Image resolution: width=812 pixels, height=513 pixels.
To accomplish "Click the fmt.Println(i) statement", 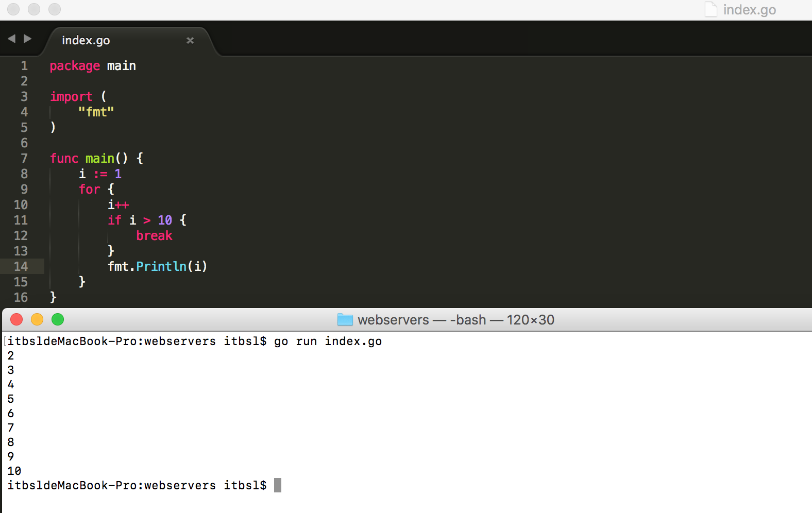I will 157,266.
